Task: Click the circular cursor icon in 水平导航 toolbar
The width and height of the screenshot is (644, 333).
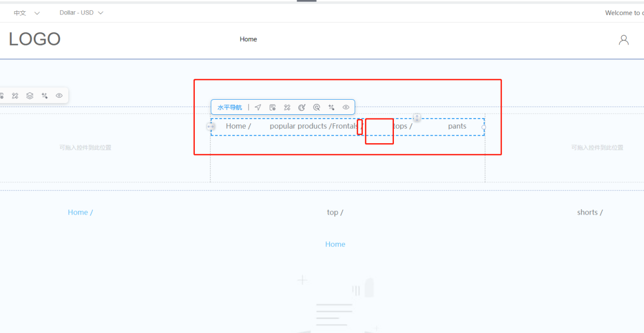Action: point(317,107)
